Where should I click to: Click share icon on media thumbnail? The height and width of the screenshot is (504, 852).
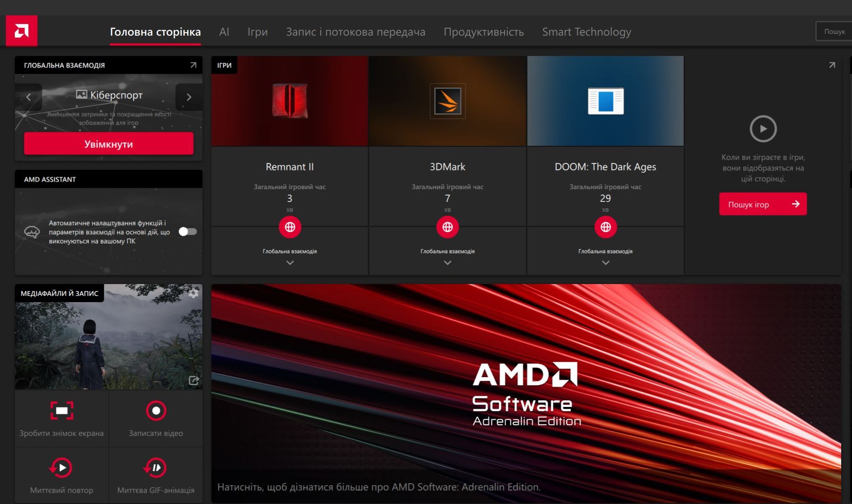193,380
